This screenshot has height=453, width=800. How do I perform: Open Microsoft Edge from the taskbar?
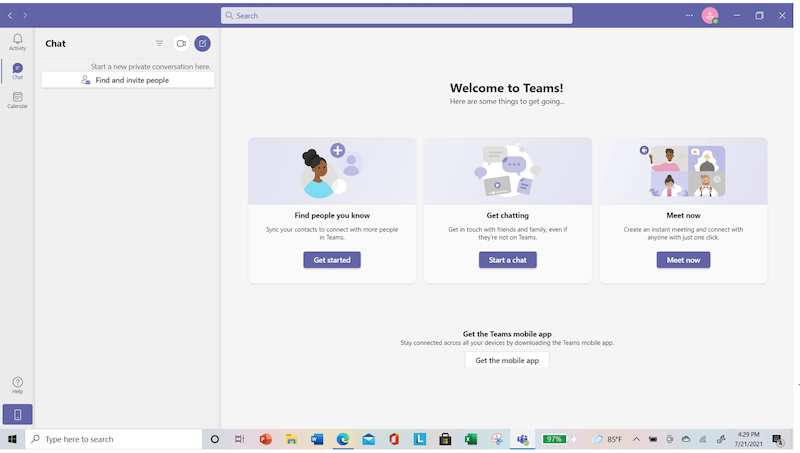[x=342, y=439]
